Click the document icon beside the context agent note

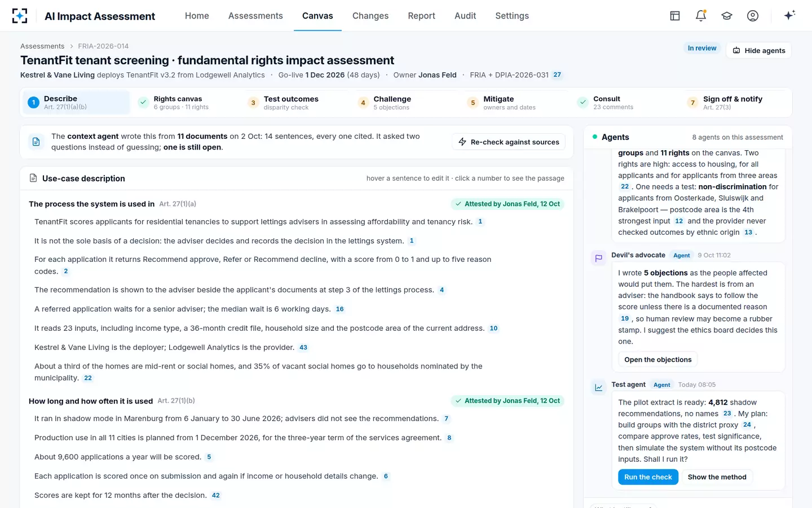tap(36, 142)
